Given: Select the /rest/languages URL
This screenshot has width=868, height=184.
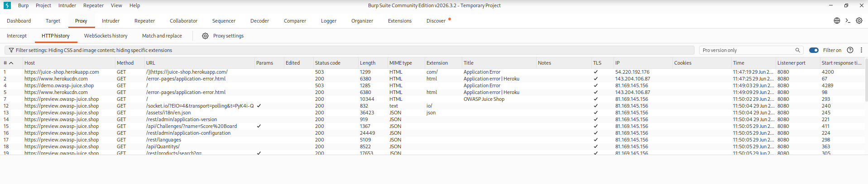Looking at the screenshot, I should pyautogui.click(x=163, y=140).
